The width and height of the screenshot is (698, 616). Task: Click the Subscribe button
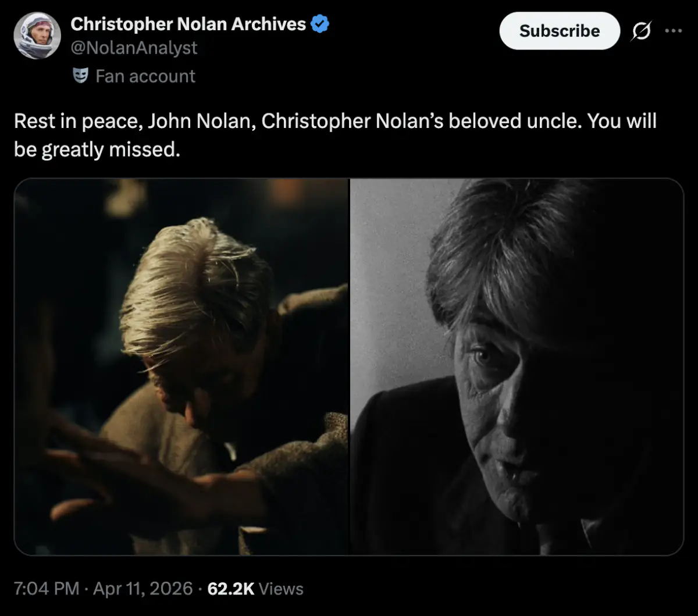(x=559, y=31)
